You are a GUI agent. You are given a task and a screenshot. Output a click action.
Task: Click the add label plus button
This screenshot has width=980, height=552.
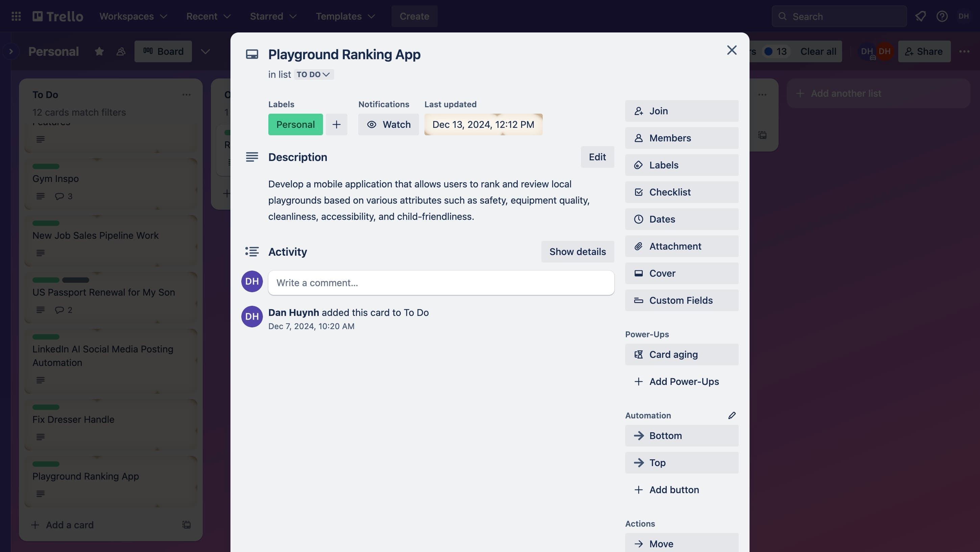tap(336, 124)
